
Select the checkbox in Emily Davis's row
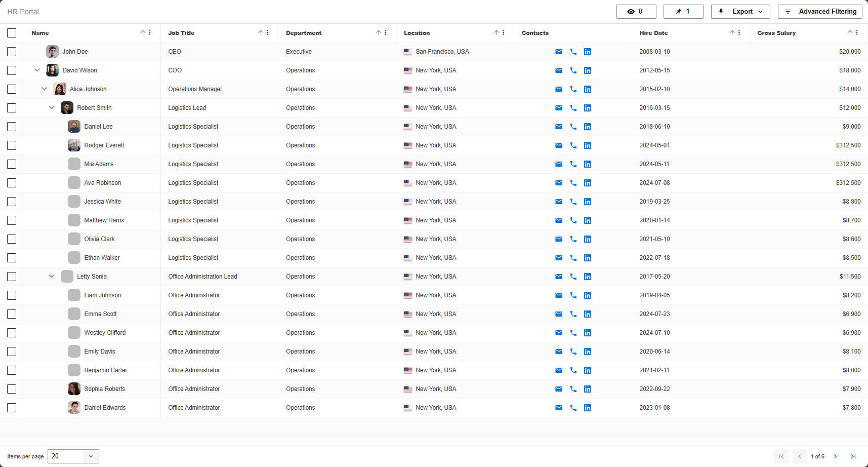tap(12, 351)
